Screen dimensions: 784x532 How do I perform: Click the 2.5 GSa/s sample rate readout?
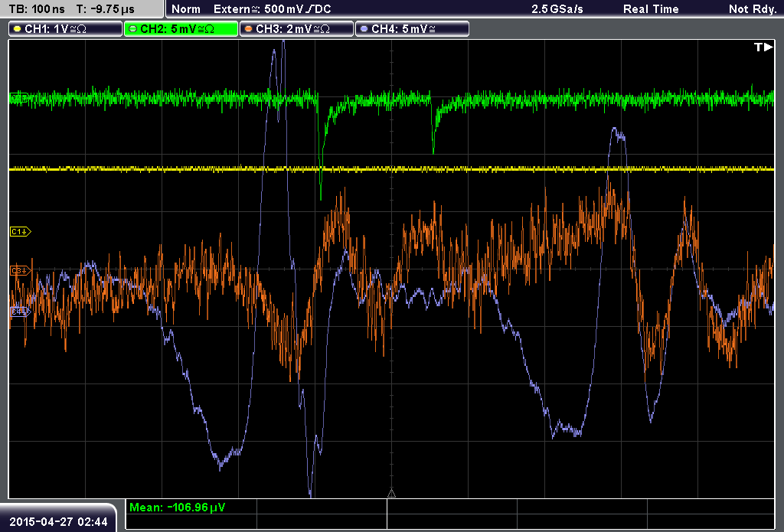click(557, 9)
